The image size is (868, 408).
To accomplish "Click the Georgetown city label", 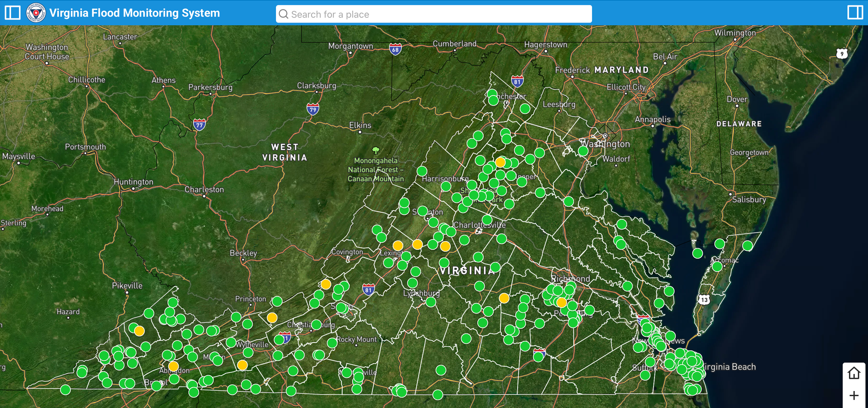I will (x=749, y=152).
